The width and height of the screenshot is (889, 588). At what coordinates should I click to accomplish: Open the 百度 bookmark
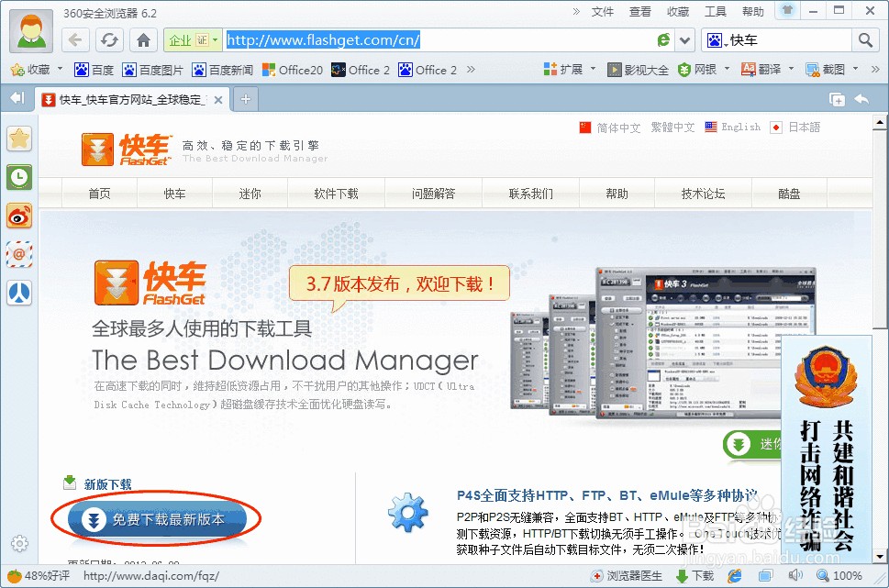tap(94, 70)
